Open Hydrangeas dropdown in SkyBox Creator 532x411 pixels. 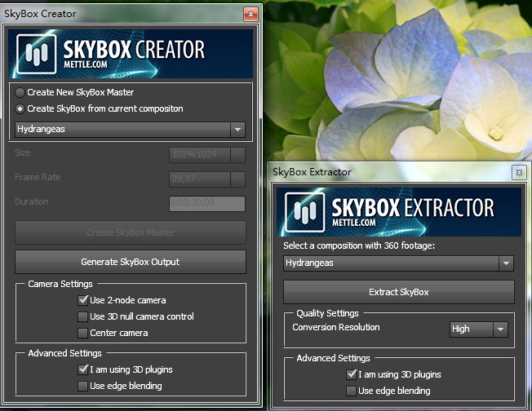point(130,130)
